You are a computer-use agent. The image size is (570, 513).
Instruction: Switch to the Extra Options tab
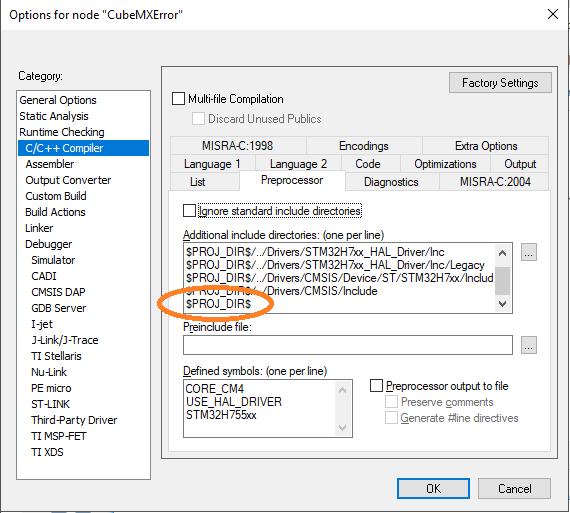pyautogui.click(x=486, y=146)
